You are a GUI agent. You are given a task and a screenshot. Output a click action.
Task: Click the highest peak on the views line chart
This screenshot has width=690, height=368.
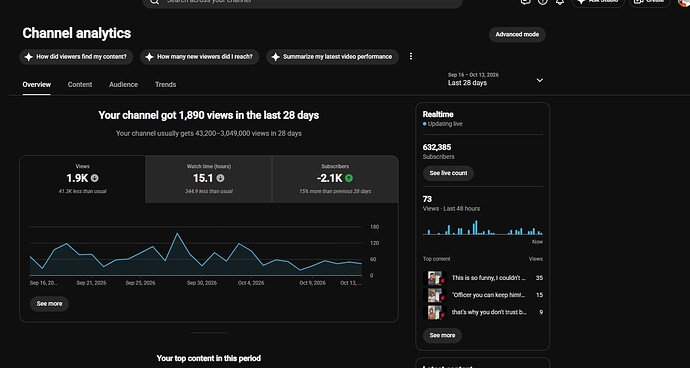[x=177, y=233]
